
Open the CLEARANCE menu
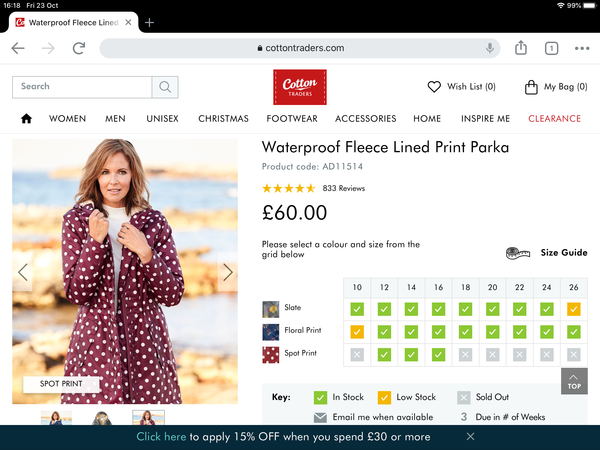pos(554,119)
